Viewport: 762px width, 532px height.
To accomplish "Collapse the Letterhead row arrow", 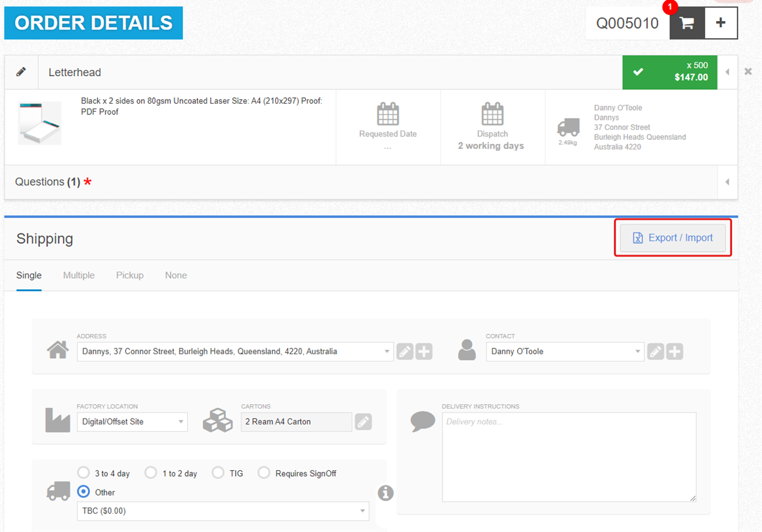I will click(x=727, y=72).
